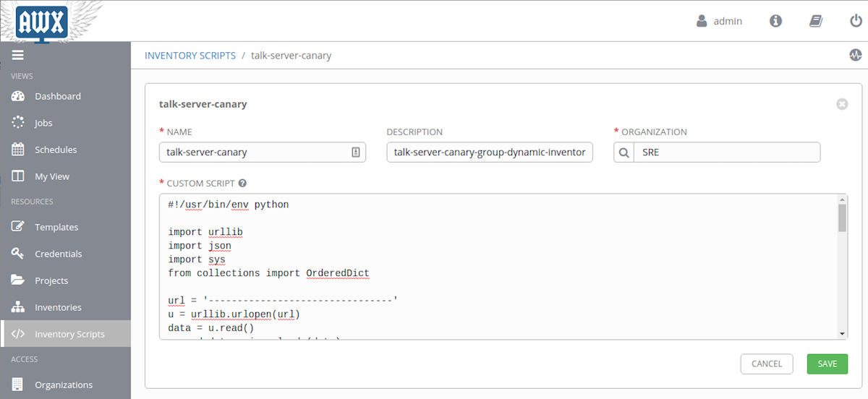Click the Organizations building icon
This screenshot has width=868, height=399.
pos(18,385)
